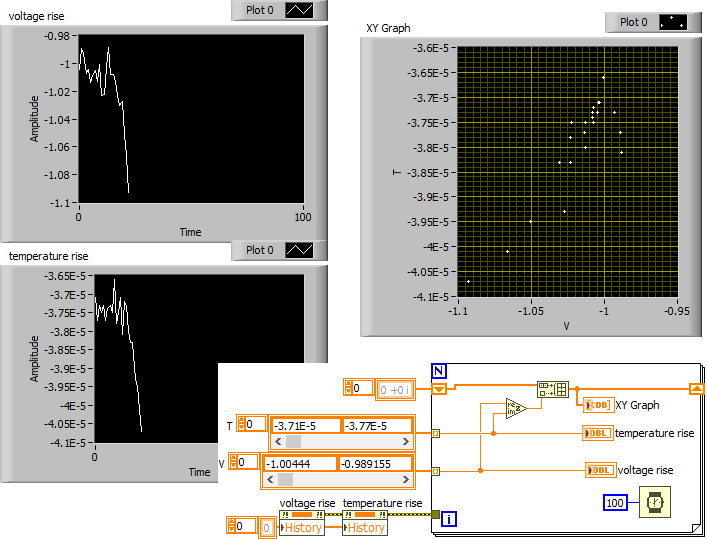Click T array scrollbar left arrow
The width and height of the screenshot is (708, 539).
(x=278, y=441)
